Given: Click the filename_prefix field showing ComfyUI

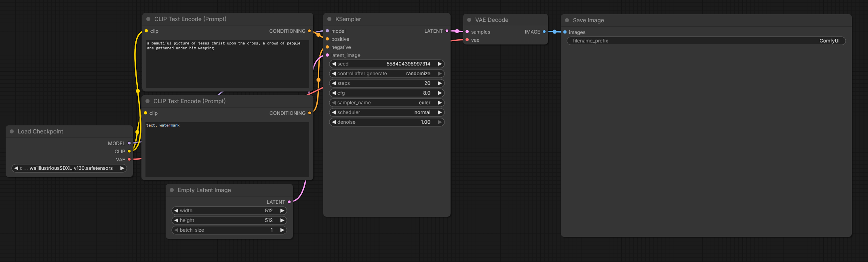Looking at the screenshot, I should coord(706,41).
